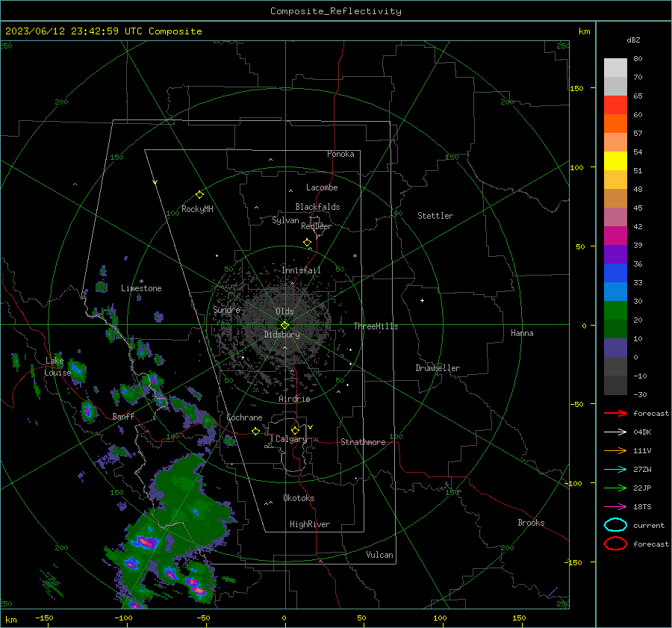Click the Vulcan label

pos(380,555)
